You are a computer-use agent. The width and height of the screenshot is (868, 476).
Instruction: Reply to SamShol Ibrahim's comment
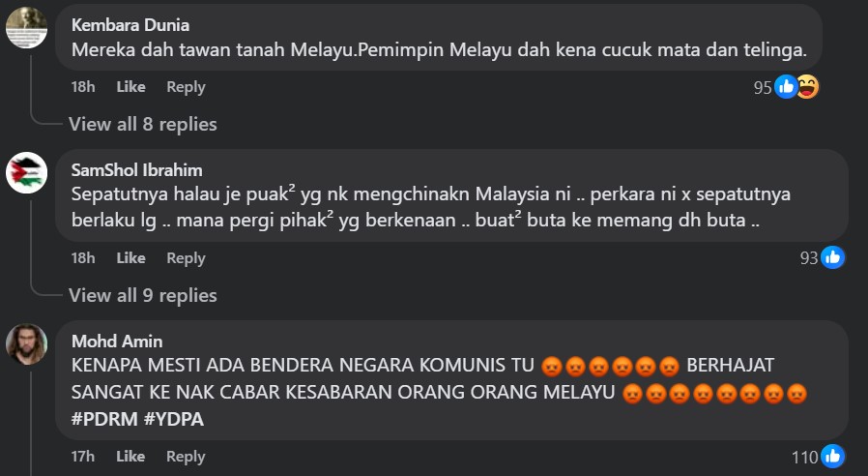pos(186,257)
